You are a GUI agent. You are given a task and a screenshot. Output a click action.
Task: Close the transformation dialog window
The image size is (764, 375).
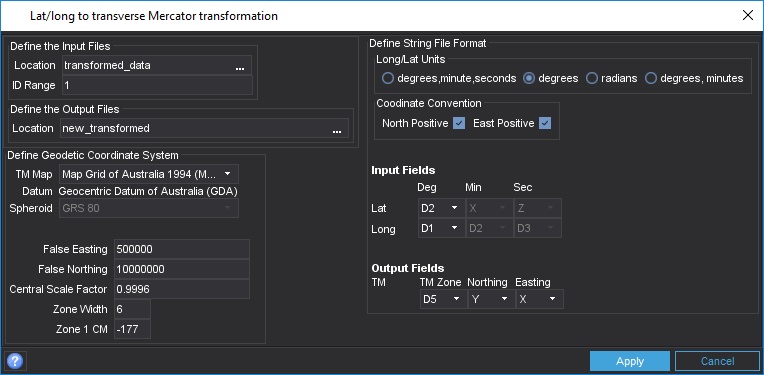747,16
